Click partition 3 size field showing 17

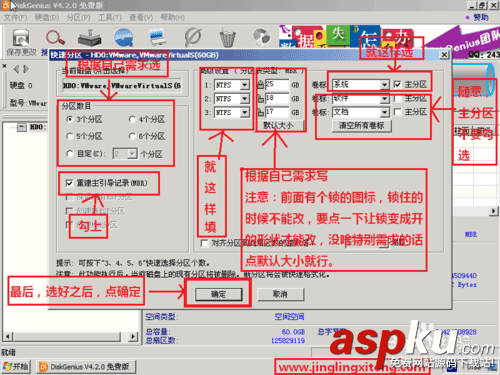277,112
